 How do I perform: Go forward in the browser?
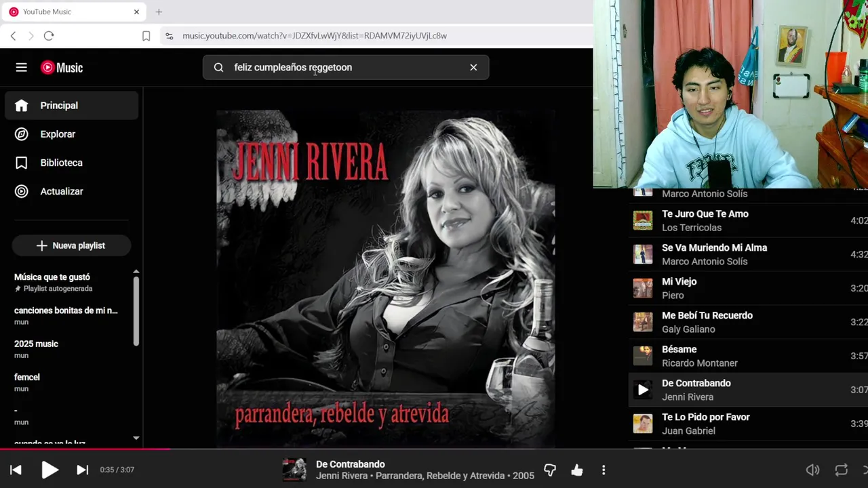pyautogui.click(x=31, y=36)
